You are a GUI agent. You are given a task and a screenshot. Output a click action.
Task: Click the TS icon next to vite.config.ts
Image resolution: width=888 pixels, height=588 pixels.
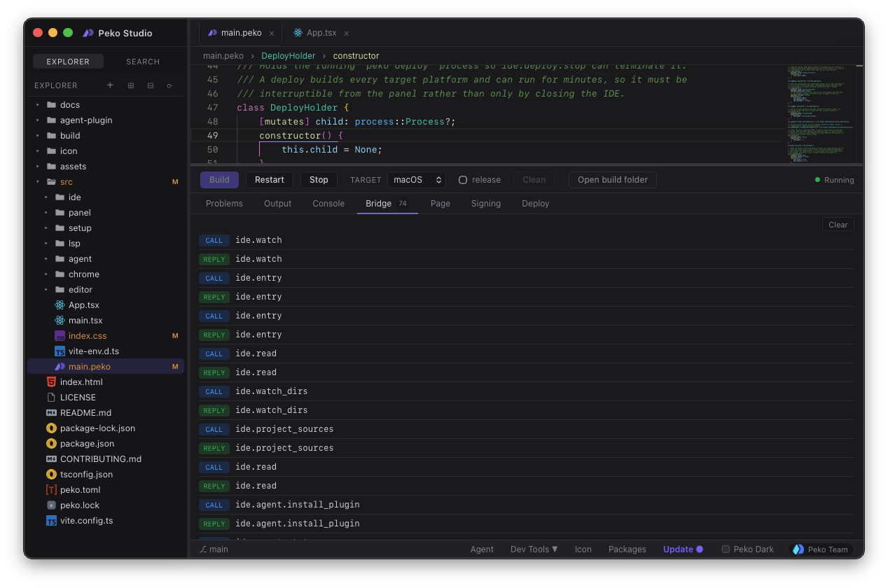point(51,521)
